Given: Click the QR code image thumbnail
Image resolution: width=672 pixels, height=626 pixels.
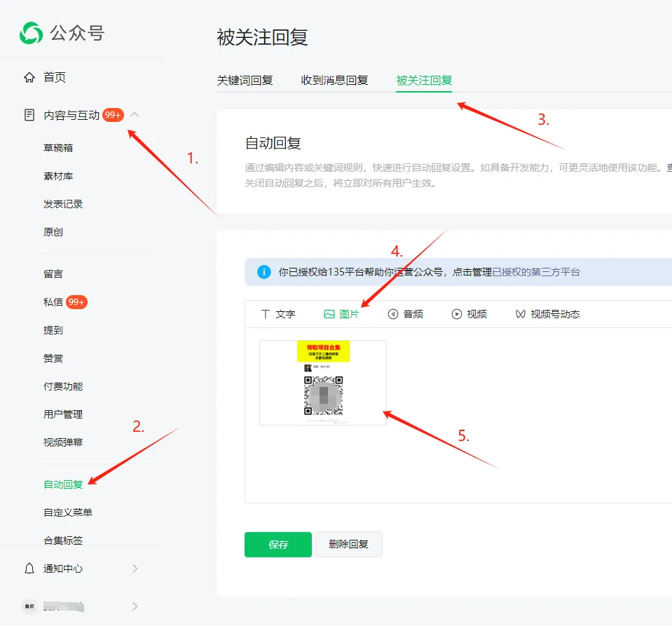Looking at the screenshot, I should click(x=323, y=383).
